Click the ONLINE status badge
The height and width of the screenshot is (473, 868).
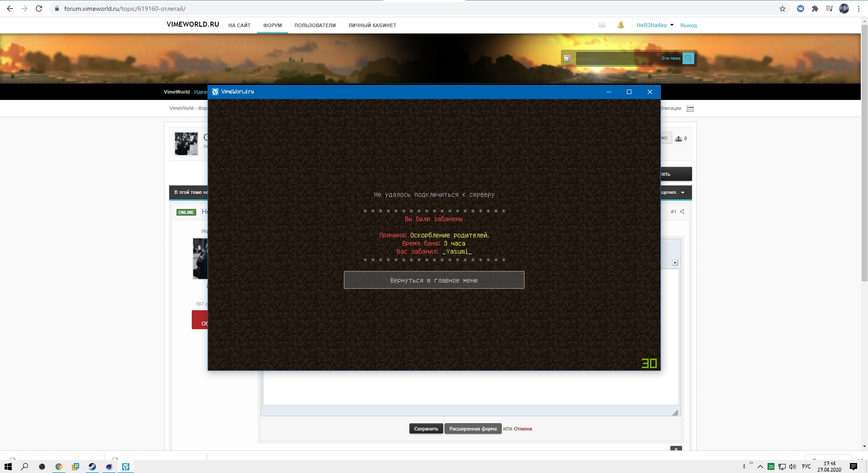pyautogui.click(x=186, y=212)
